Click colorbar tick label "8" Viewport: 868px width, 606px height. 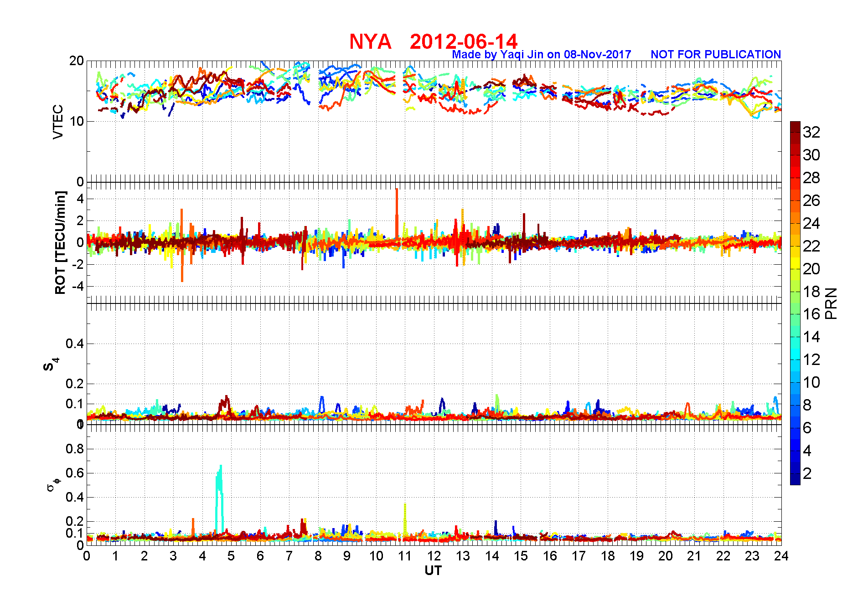pos(807,405)
